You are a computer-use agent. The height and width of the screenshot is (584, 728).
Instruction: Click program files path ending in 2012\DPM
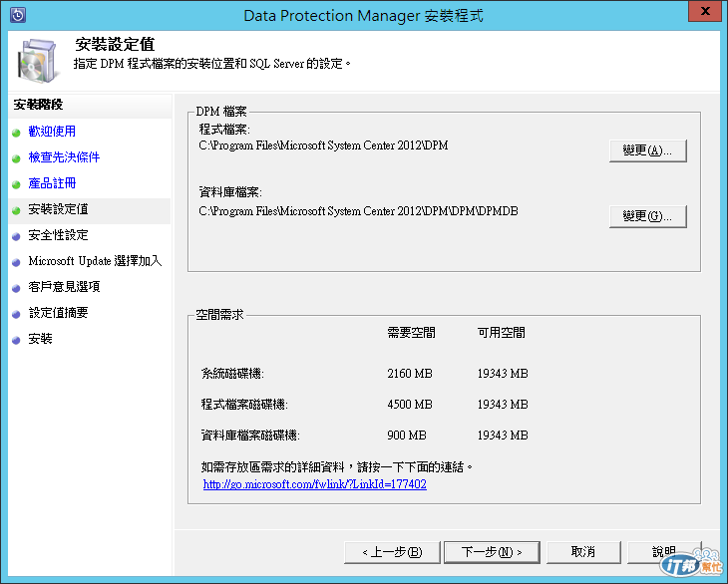click(x=323, y=146)
